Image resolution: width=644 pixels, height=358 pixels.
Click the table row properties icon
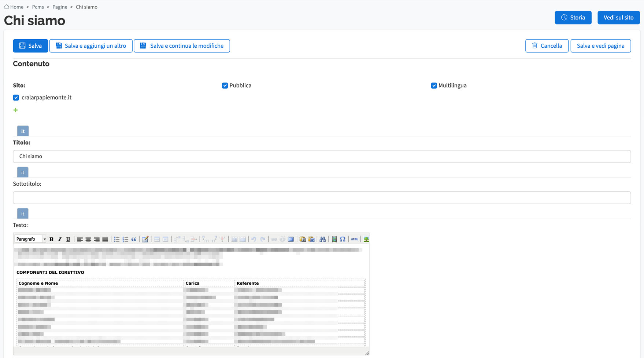157,239
